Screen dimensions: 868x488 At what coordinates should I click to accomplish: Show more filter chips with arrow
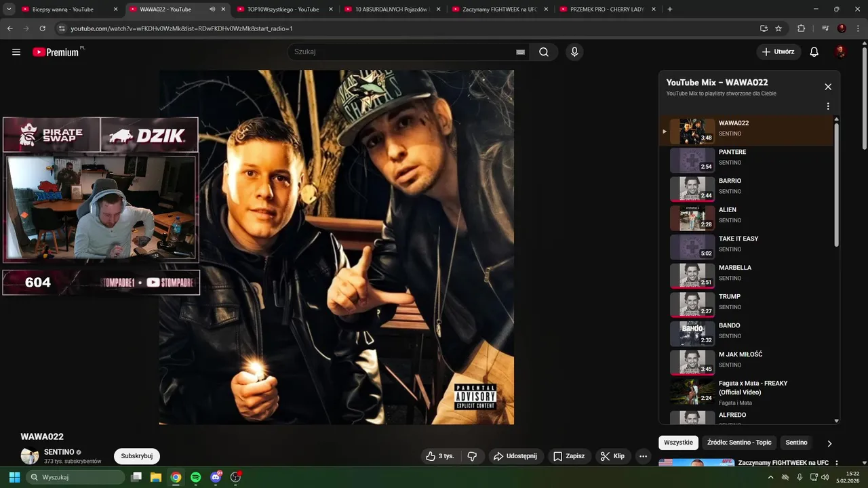point(829,443)
